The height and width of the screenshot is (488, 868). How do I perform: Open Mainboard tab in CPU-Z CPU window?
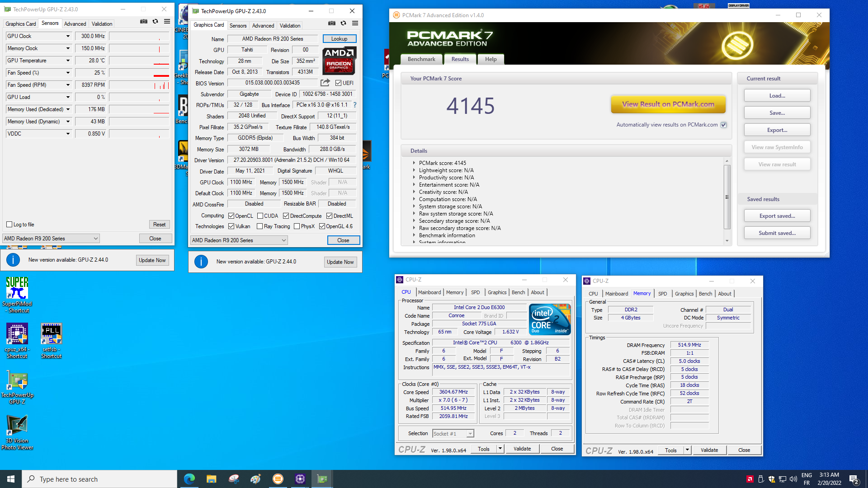pos(429,293)
